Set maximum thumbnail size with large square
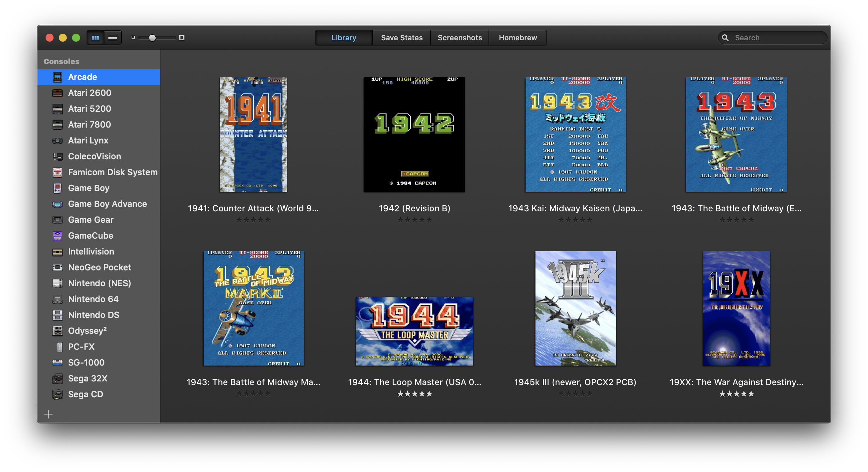This screenshot has width=868, height=472. 181,38
